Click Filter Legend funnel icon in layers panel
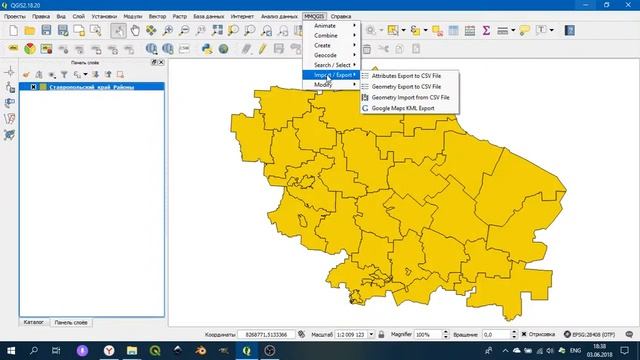The image size is (640, 360). click(x=64, y=75)
